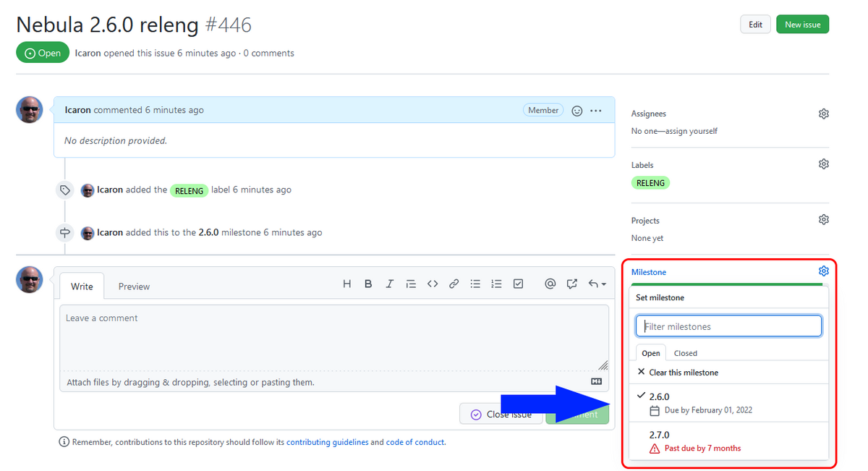Insert a heading using the toolbar icon
This screenshot has height=471, width=868.
(346, 284)
